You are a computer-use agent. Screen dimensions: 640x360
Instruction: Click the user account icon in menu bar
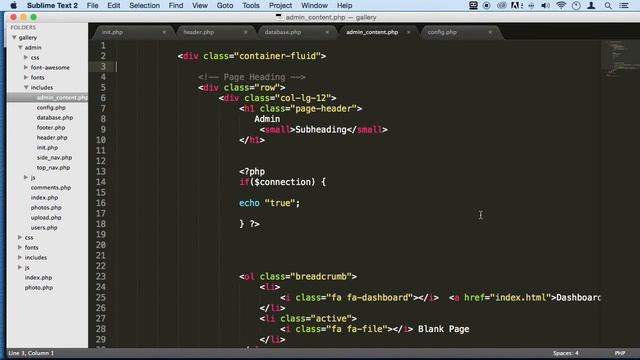(x=591, y=6)
